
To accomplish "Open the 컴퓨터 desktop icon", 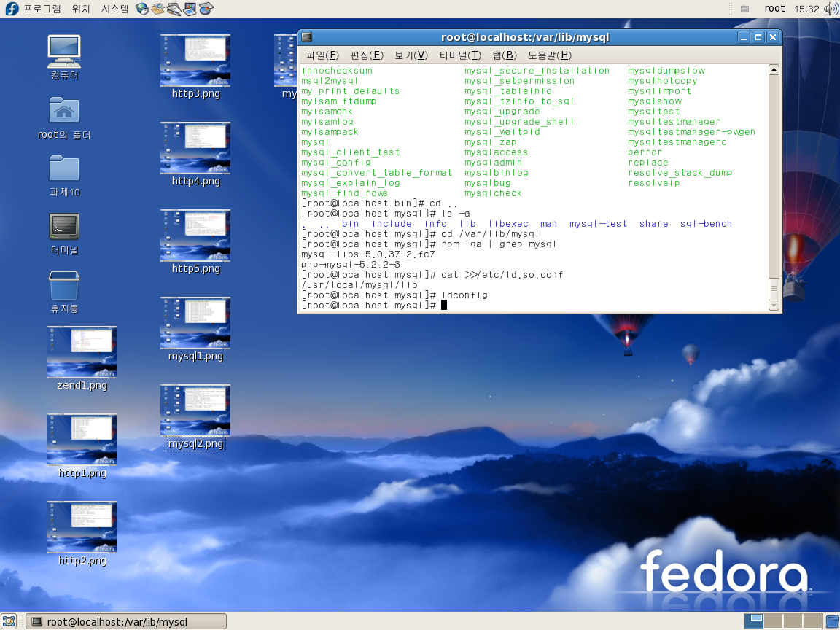I will pos(64,52).
